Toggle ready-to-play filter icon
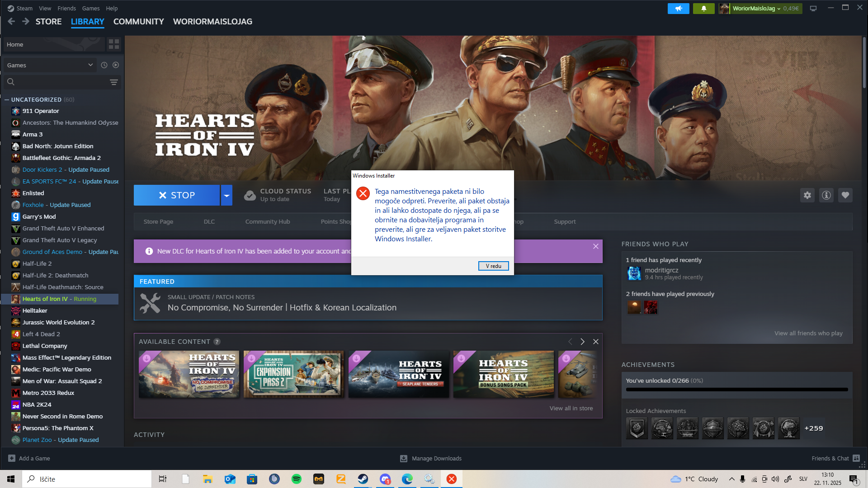This screenshot has width=868, height=488. point(116,65)
